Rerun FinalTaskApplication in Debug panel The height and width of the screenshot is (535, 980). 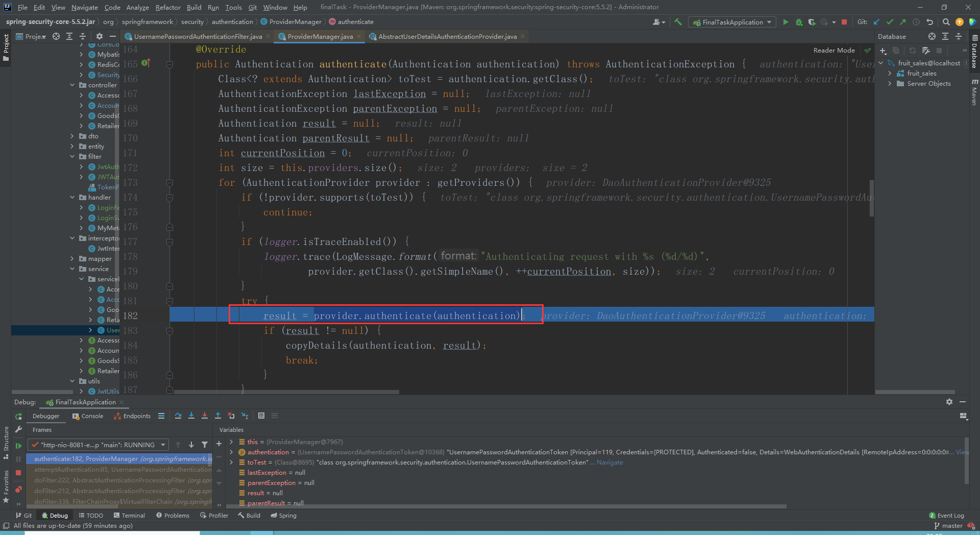click(18, 417)
